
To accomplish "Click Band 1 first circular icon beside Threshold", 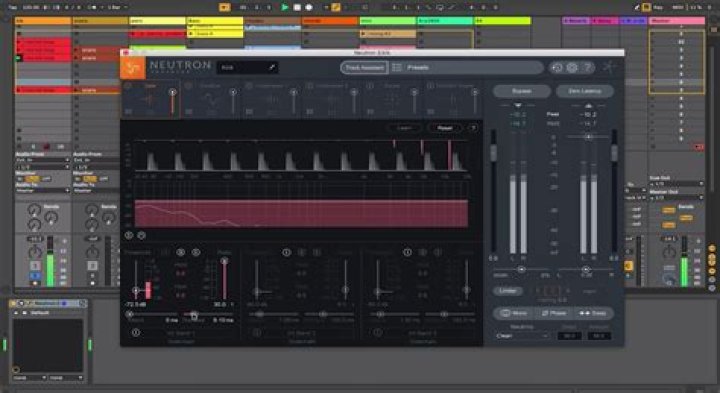I will 180,252.
